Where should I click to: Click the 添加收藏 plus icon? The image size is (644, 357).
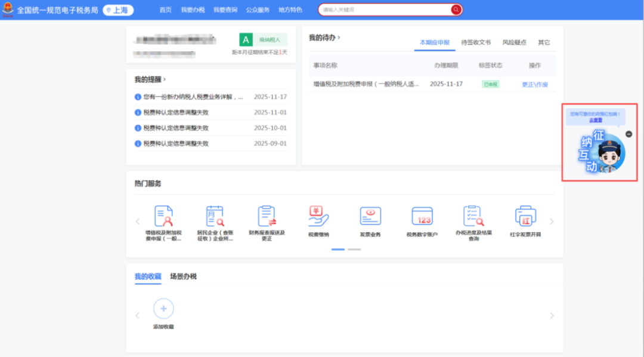[163, 307]
